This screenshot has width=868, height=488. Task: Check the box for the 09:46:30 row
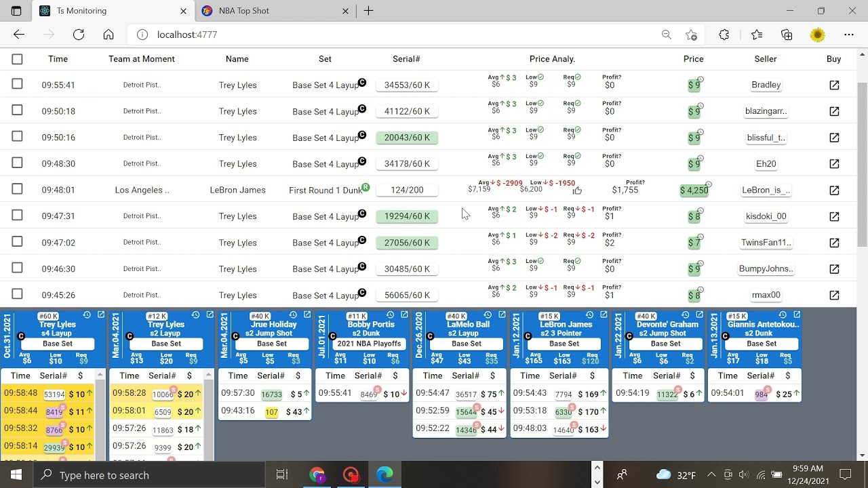(17, 268)
